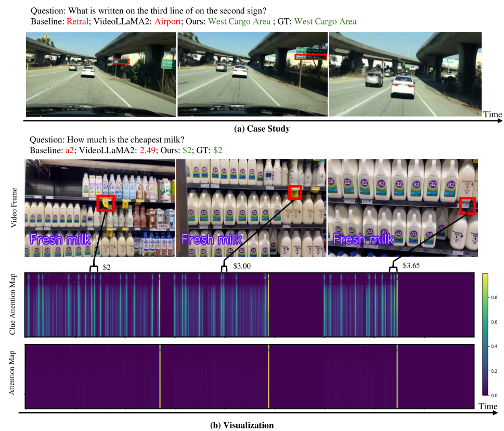Click the red 'Airport' VideoLLaMA2 answer
This screenshot has height=431, width=504.
(167, 21)
